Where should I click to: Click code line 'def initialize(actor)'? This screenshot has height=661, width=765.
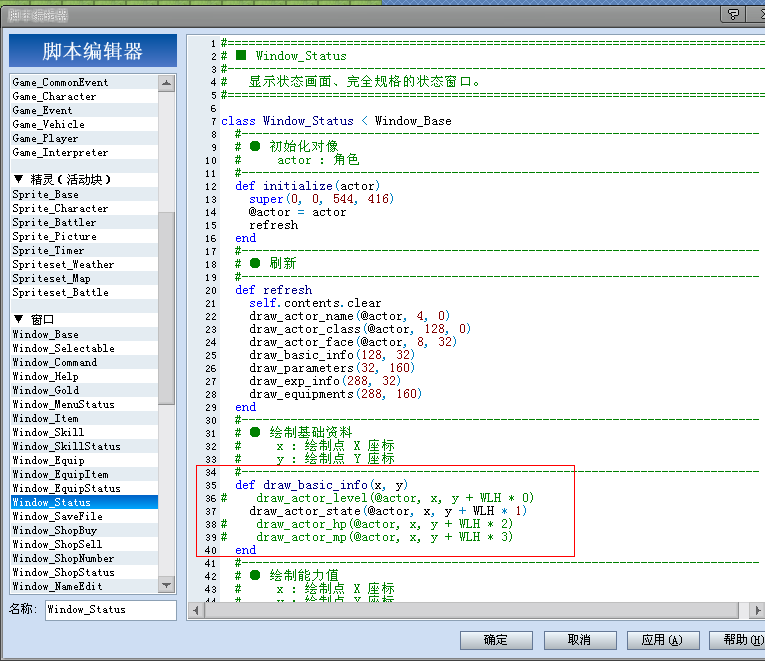(307, 186)
